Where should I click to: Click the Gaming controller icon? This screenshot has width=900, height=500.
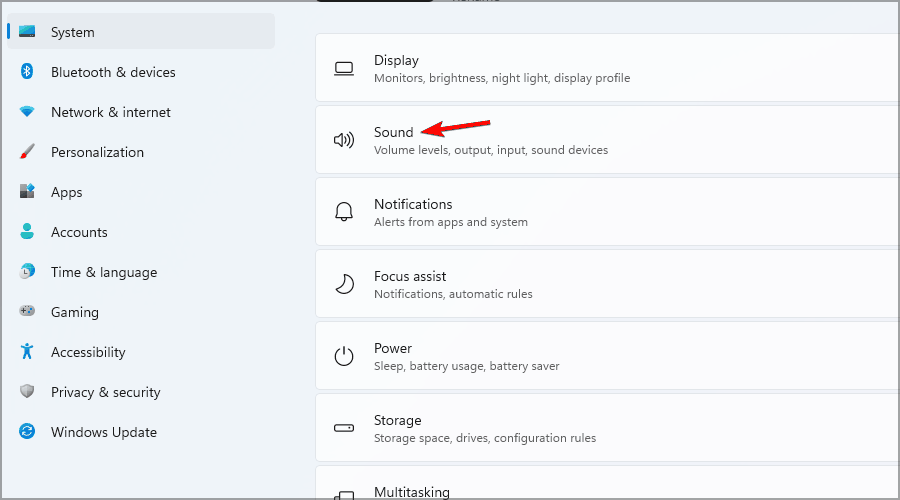pyautogui.click(x=28, y=312)
